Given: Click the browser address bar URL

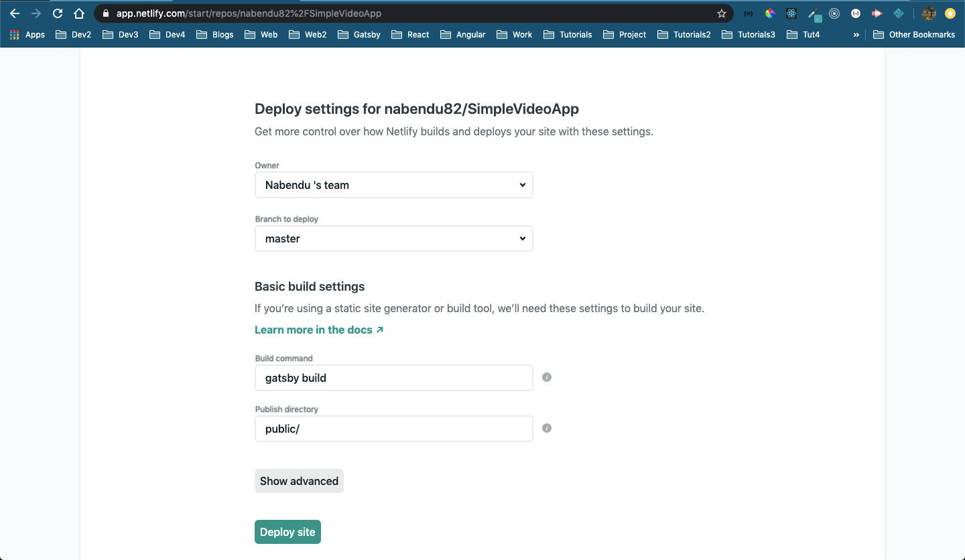Looking at the screenshot, I should [249, 13].
